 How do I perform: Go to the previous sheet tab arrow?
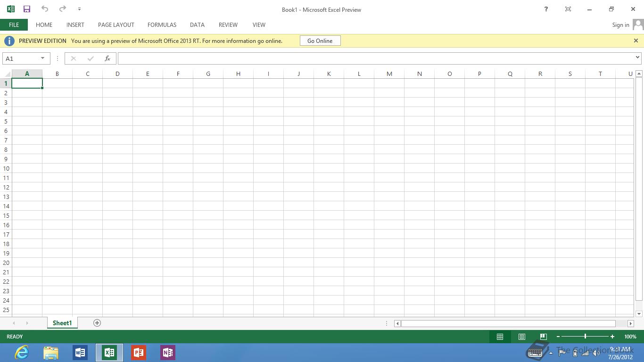[14, 323]
